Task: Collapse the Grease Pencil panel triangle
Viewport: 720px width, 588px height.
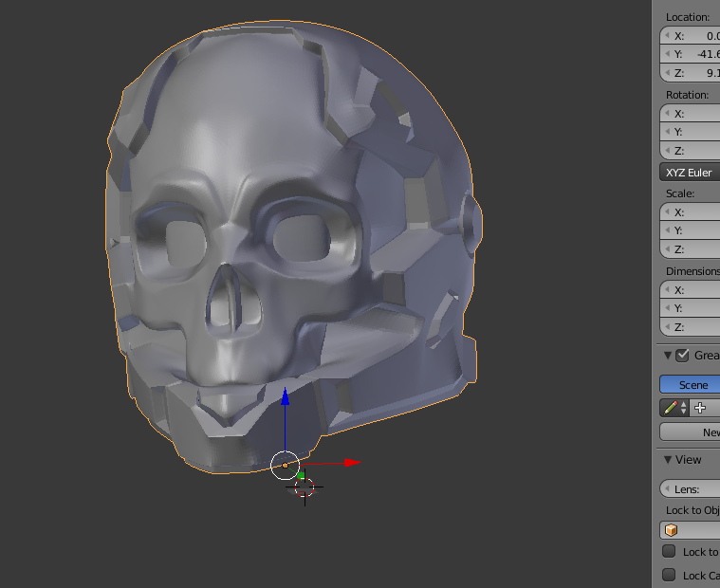Action: [x=668, y=356]
